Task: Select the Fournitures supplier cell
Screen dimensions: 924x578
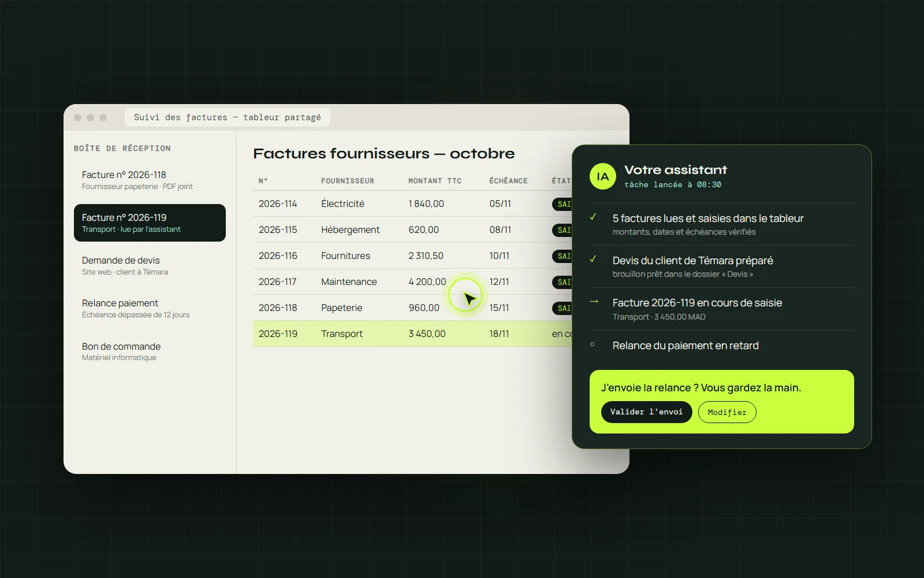Action: (346, 255)
